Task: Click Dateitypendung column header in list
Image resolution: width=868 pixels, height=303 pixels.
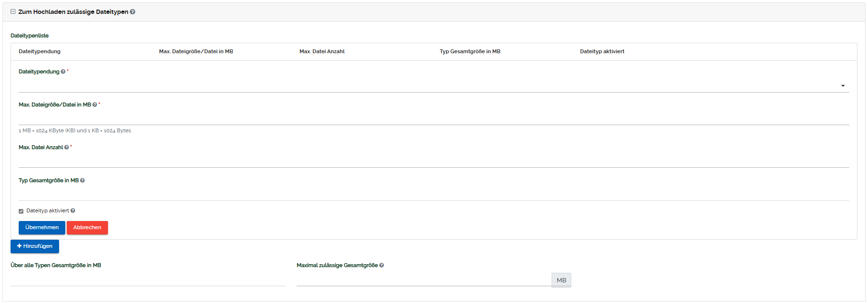Action: [x=39, y=52]
